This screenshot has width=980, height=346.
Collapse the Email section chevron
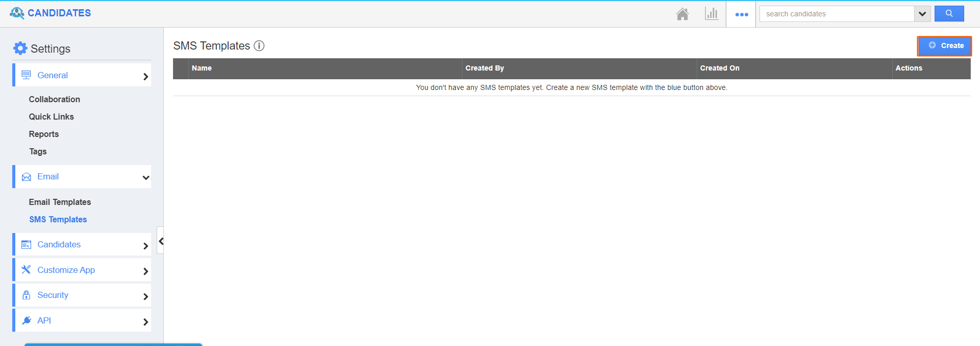(146, 178)
